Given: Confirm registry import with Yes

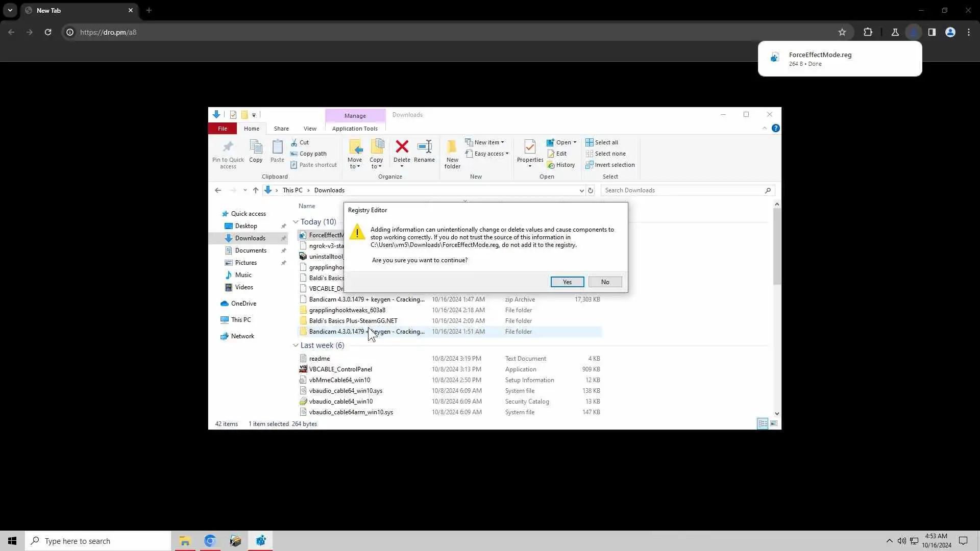Looking at the screenshot, I should [567, 282].
